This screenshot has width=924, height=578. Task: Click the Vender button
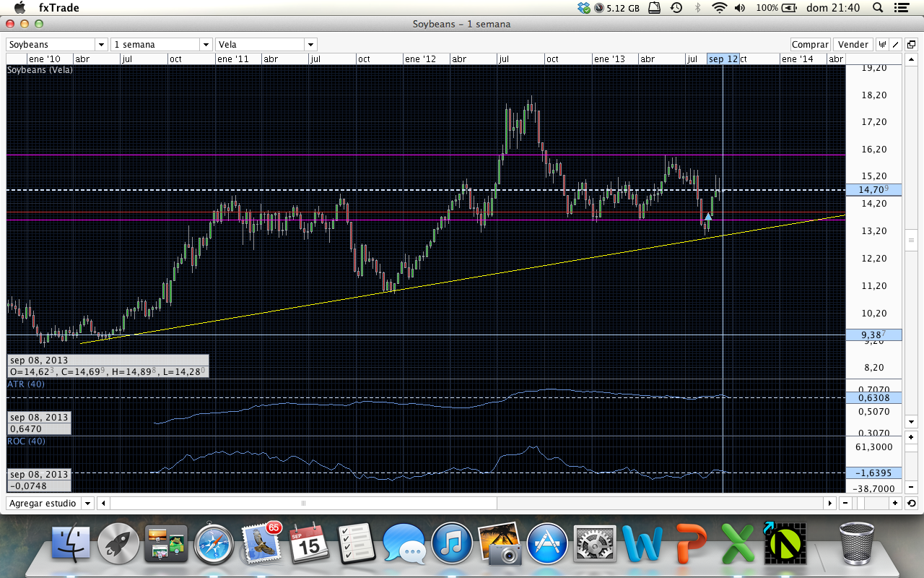[853, 45]
